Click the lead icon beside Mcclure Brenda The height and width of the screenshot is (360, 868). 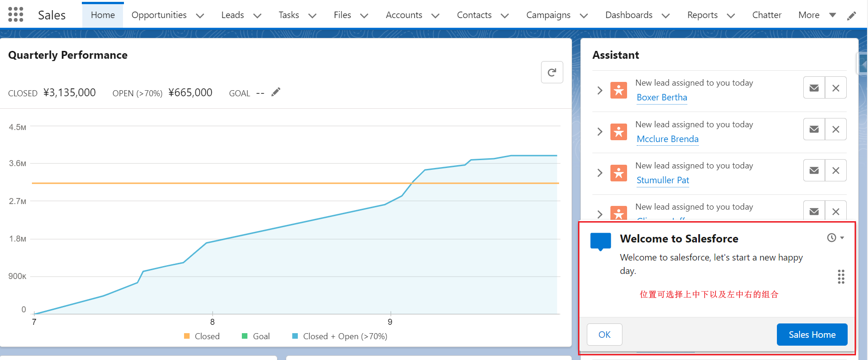[x=619, y=132]
